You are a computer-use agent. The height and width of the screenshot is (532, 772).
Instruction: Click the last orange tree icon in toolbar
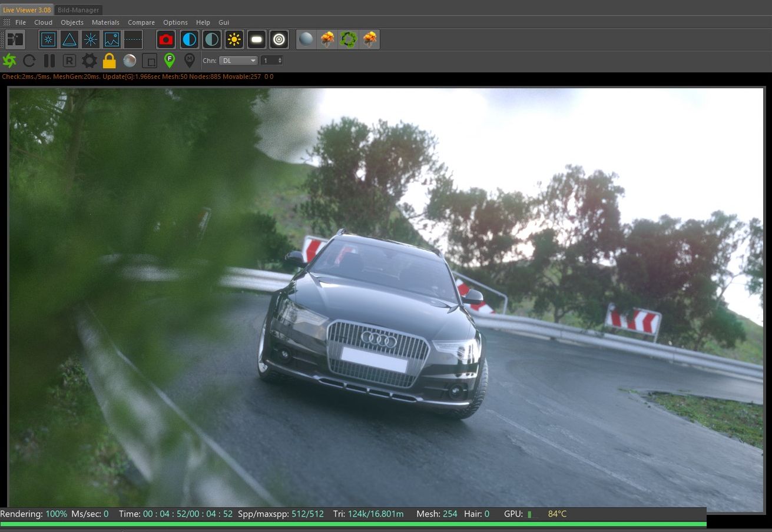pyautogui.click(x=370, y=39)
